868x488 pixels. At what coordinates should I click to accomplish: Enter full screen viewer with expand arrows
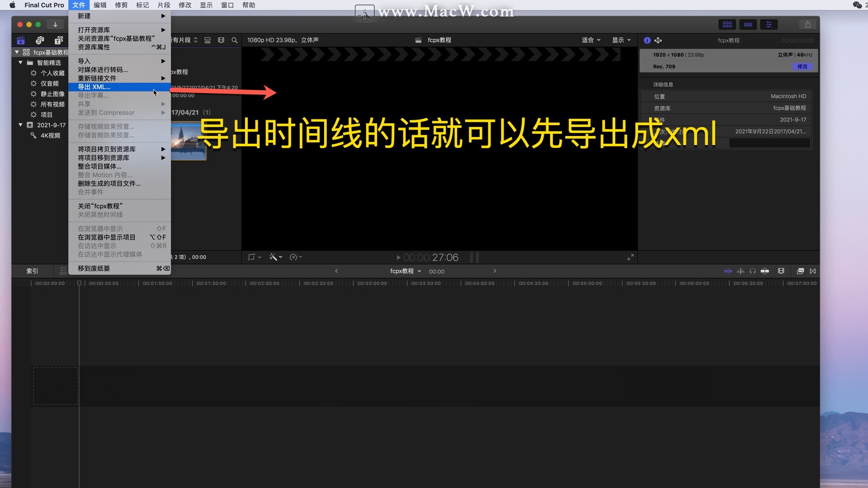click(630, 257)
